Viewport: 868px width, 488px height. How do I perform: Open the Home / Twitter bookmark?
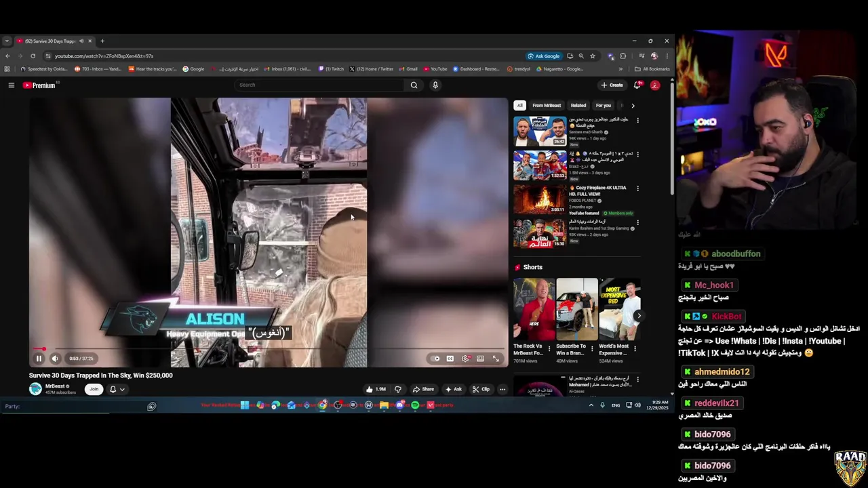click(x=371, y=69)
